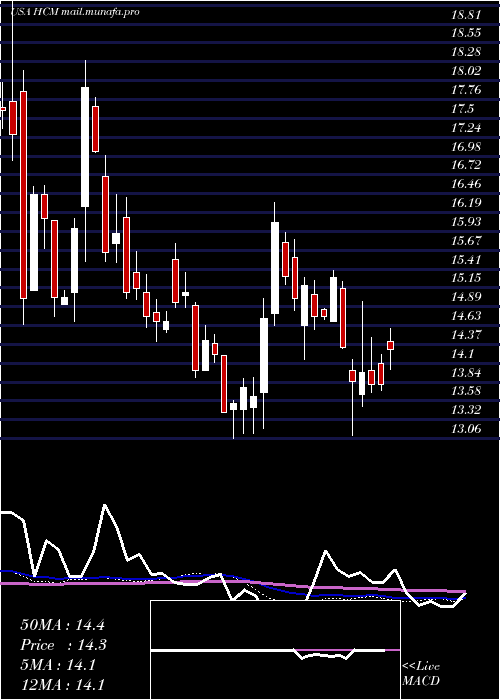
Task: Click the 18.28 price axis label
Action: click(x=466, y=52)
